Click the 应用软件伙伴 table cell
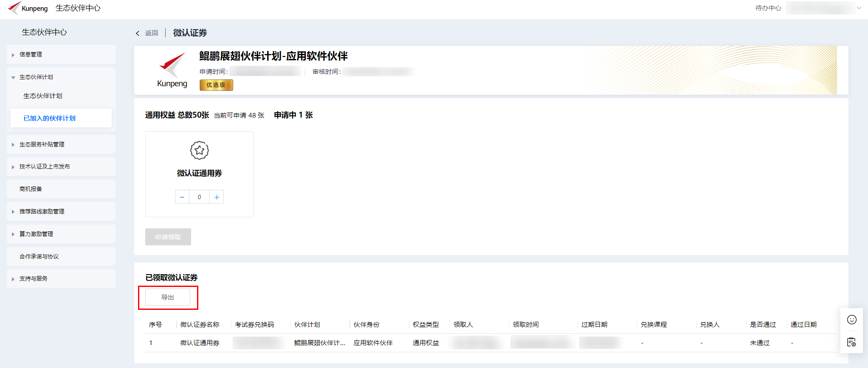 pos(373,343)
